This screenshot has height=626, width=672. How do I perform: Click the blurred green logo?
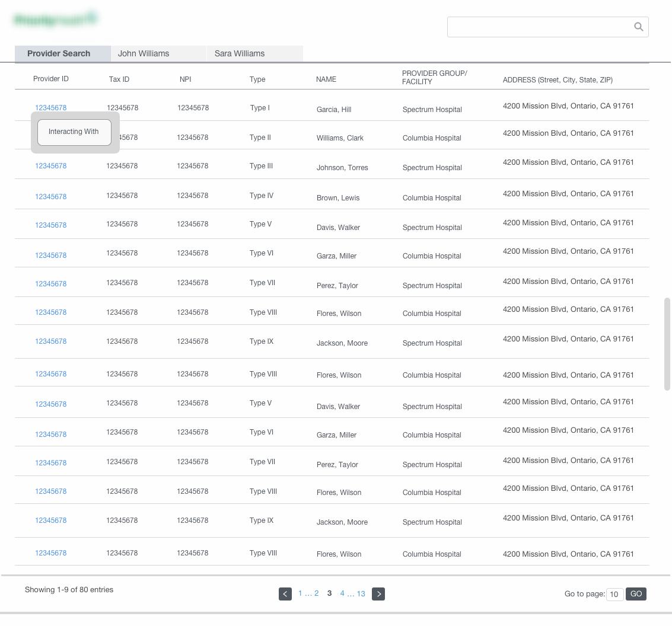[55, 20]
